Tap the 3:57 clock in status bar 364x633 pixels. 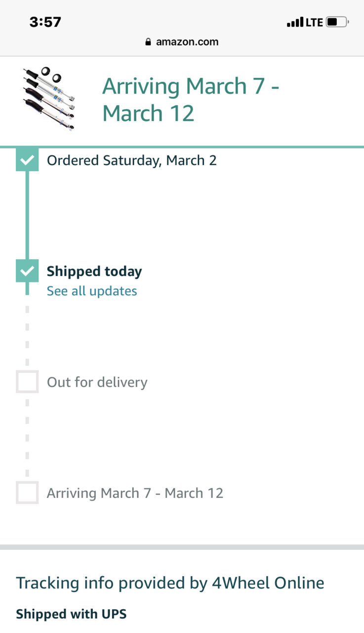(x=45, y=22)
